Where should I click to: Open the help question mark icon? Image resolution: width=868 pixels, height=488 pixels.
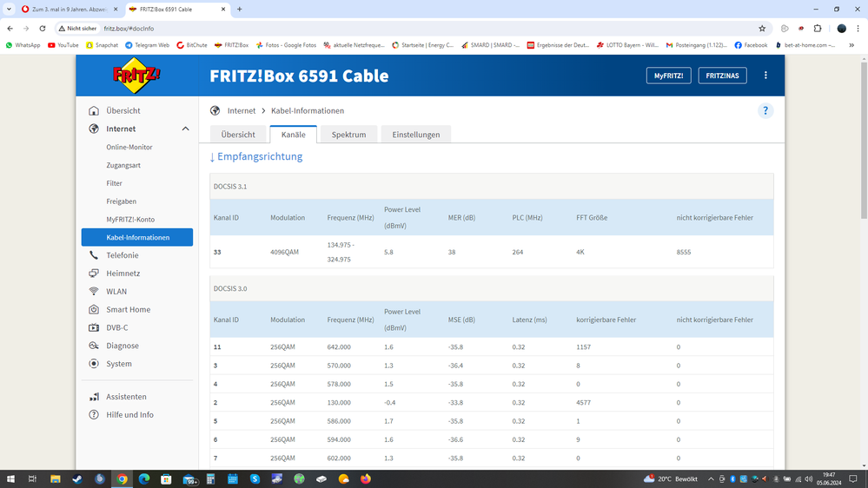point(765,110)
